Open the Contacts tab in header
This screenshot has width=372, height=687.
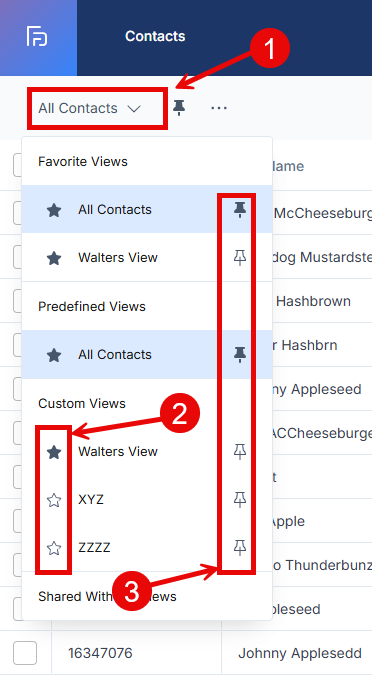click(x=155, y=36)
